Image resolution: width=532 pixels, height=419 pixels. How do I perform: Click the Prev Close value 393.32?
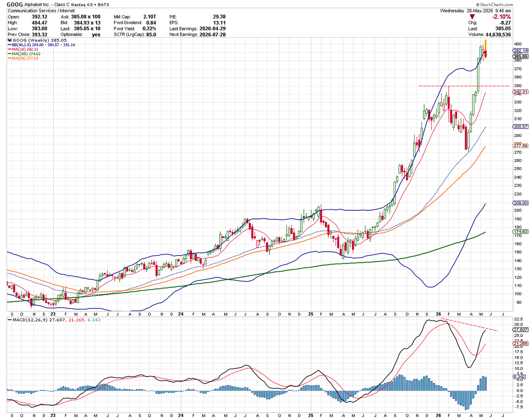40,35
